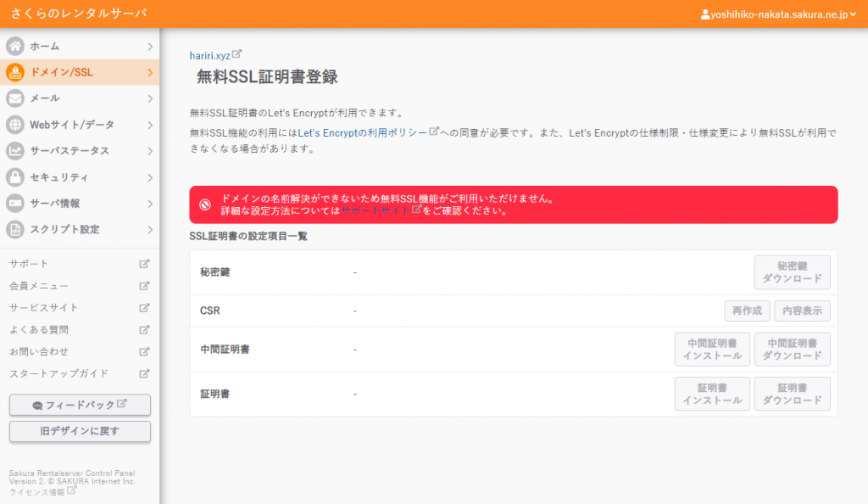Expand the メール menu chevron
The height and width of the screenshot is (504, 868).
[150, 98]
